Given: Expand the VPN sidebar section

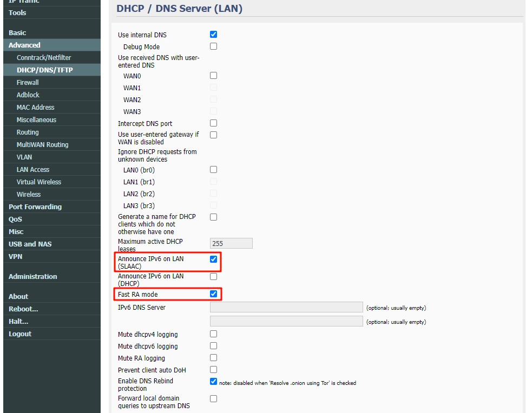Looking at the screenshot, I should tap(16, 257).
